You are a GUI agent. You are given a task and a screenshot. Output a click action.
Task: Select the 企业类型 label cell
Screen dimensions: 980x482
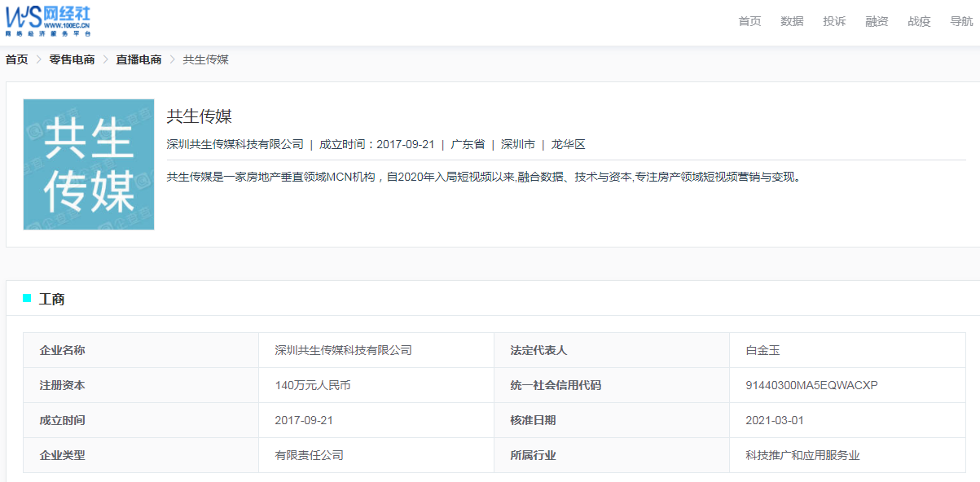[141, 455]
